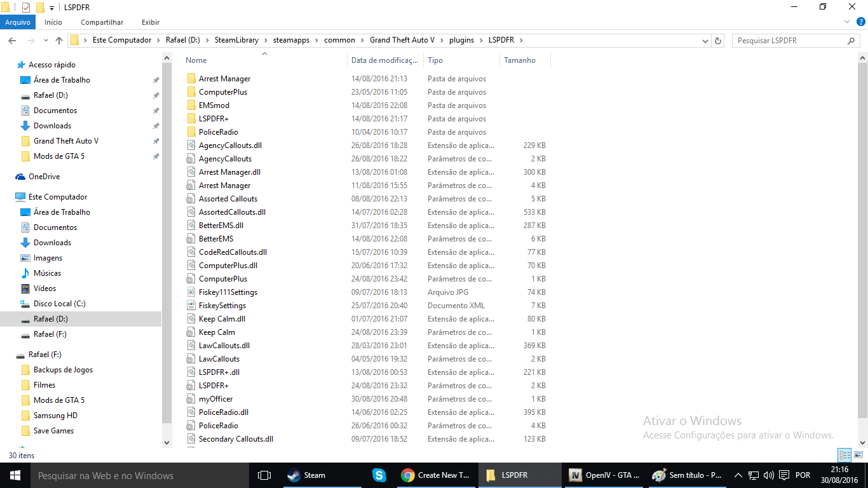Viewport: 868px width, 488px height.
Task: Switch to OpenIV on the taskbar
Action: coord(604,475)
